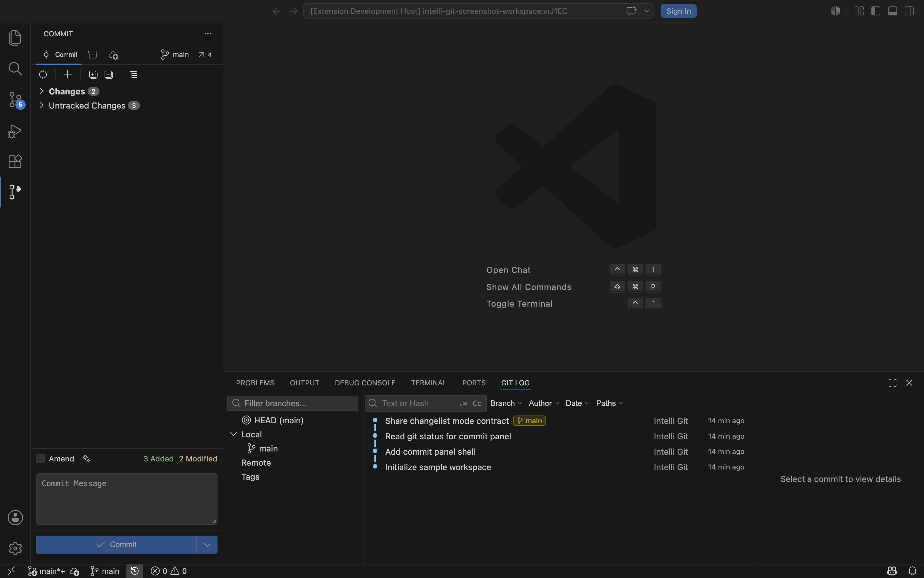The height and width of the screenshot is (578, 924).
Task: Select commit "Initialize sample workspace"
Action: pyautogui.click(x=559, y=467)
